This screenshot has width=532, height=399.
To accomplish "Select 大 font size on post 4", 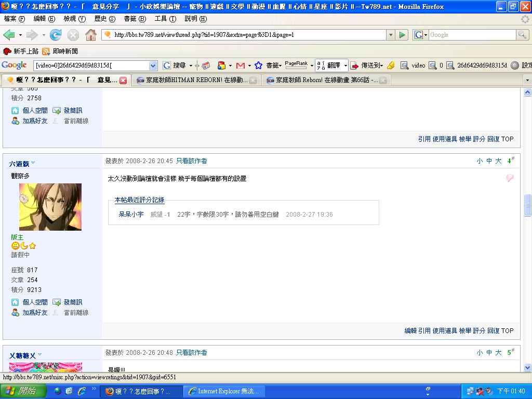I will click(498, 161).
